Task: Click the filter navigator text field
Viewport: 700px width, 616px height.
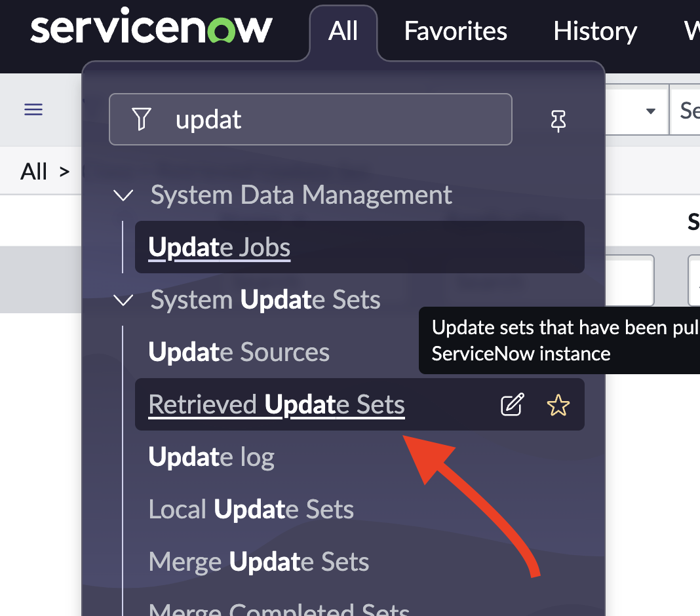Action: [328, 119]
